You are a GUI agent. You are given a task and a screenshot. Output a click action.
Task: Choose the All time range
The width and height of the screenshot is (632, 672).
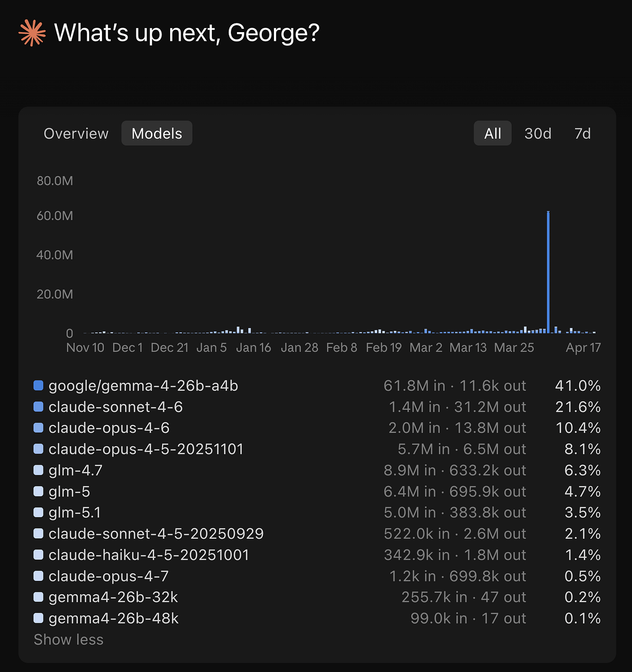493,133
